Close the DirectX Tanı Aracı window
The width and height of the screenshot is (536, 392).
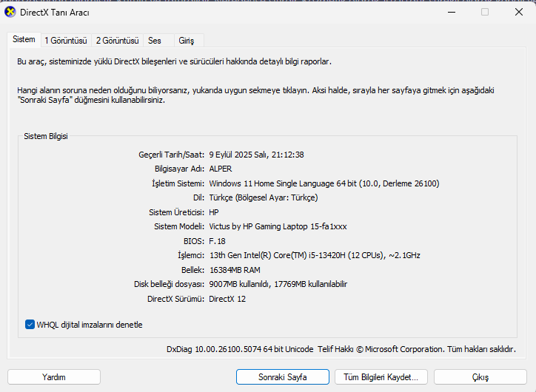pos(518,12)
